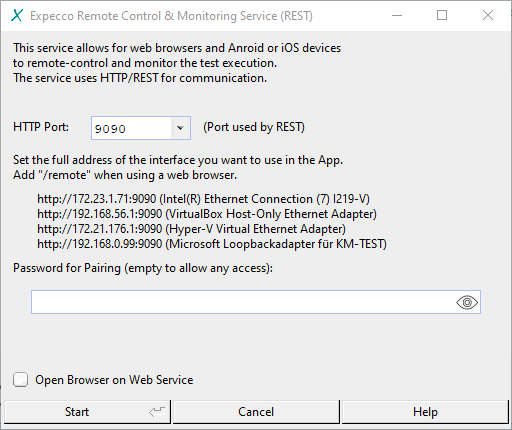Screen dimensions: 512x430
Task: Cancel the dialog
Action: click(256, 412)
